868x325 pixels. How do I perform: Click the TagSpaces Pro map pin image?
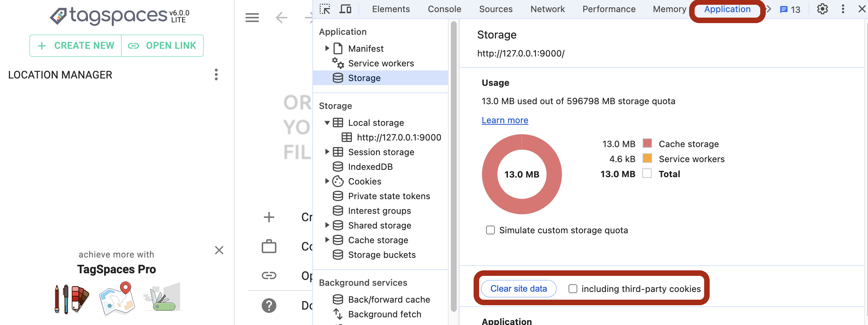point(117,298)
